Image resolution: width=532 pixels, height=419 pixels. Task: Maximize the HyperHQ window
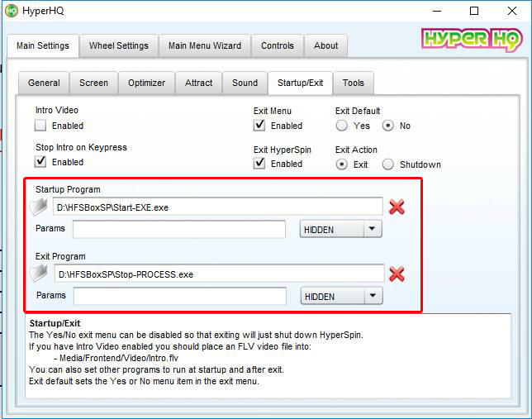point(474,11)
